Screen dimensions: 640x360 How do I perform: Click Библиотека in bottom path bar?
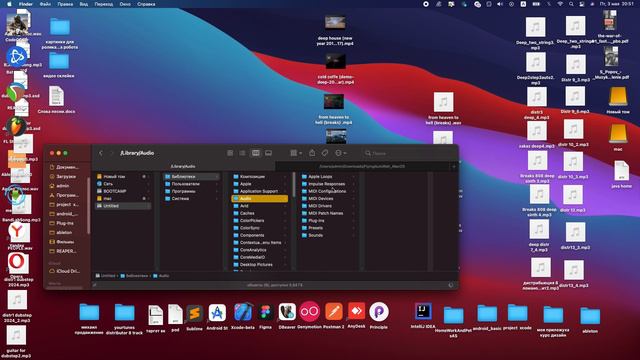pos(134,276)
